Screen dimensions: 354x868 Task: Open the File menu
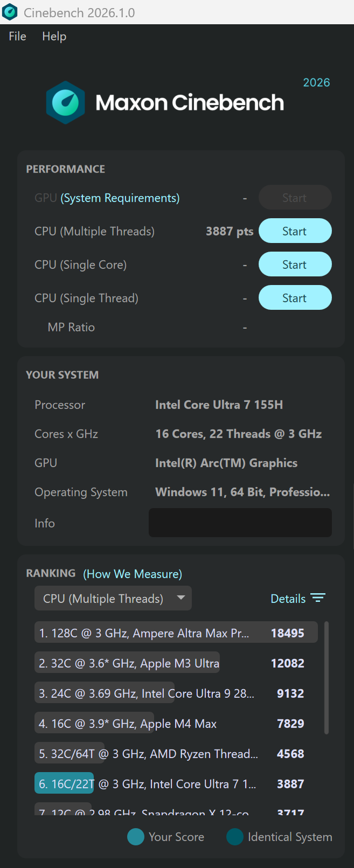tap(17, 36)
